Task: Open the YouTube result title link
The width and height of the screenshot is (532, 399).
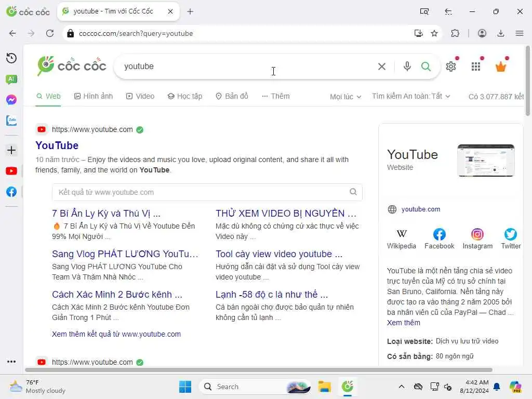Action: (x=57, y=145)
